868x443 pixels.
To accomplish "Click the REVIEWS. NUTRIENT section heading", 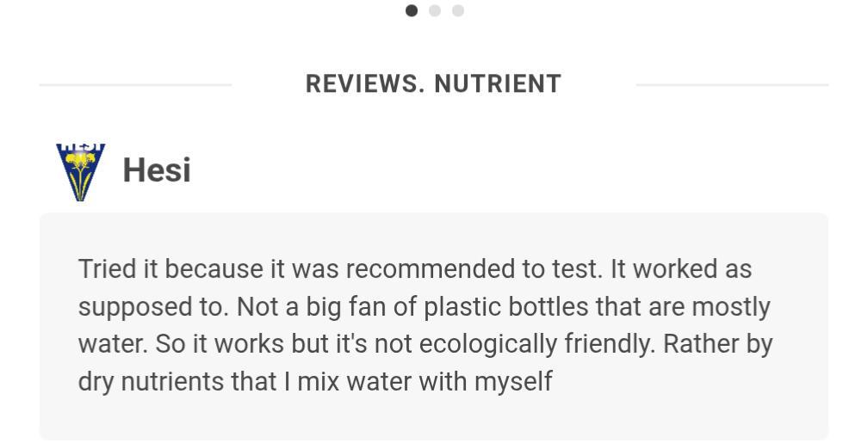I will [x=433, y=84].
